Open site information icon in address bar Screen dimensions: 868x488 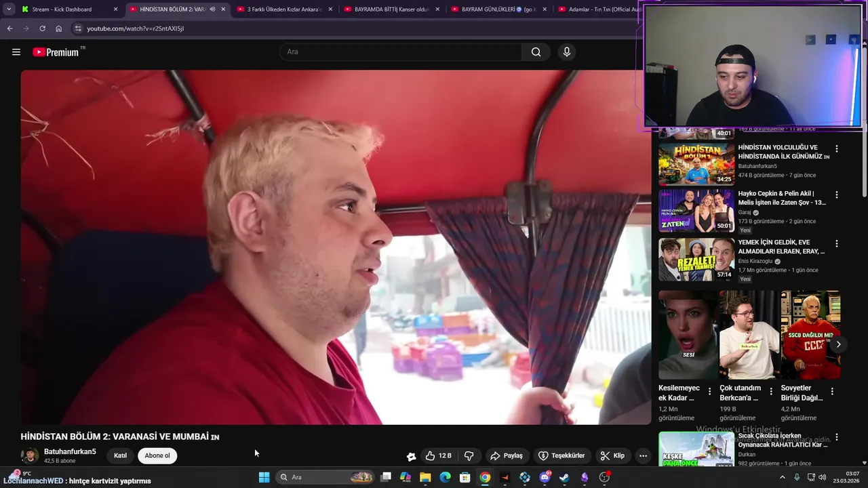pyautogui.click(x=78, y=28)
